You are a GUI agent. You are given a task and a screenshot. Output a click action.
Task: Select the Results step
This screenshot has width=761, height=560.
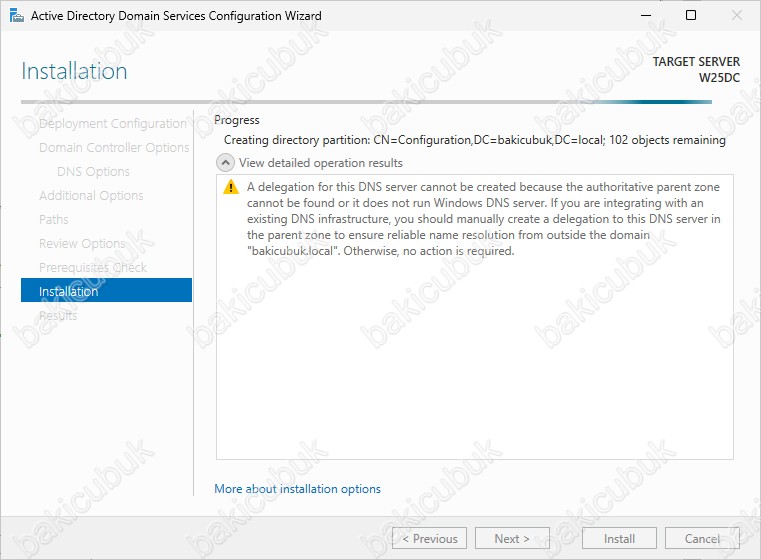point(58,315)
